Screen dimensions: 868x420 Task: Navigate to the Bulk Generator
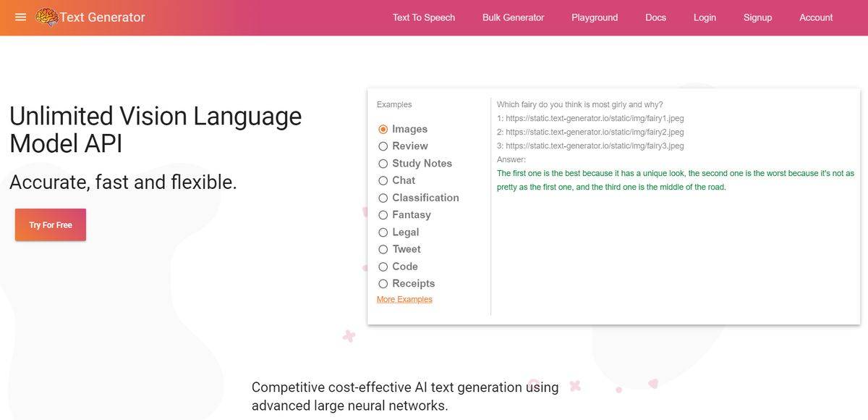pos(513,17)
